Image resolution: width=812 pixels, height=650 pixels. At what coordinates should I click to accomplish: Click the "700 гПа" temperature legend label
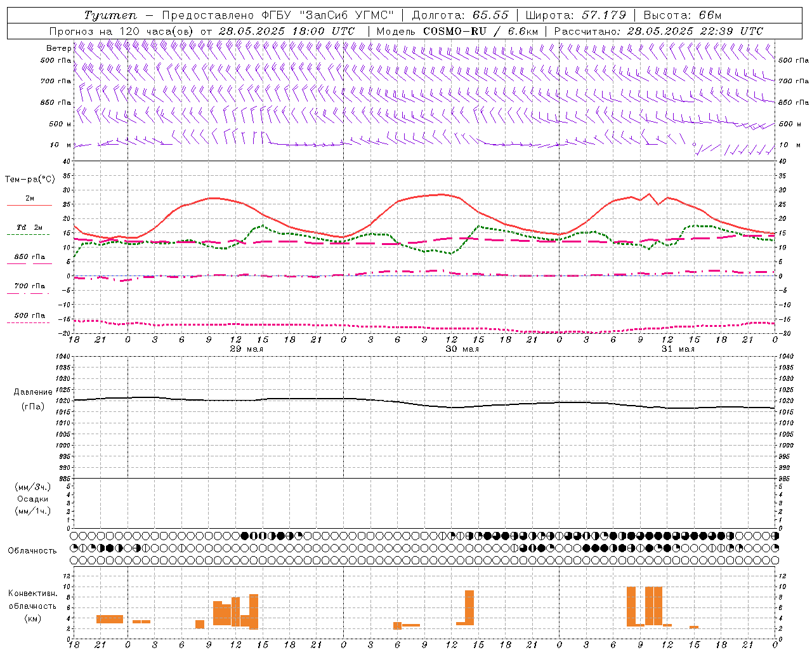[x=30, y=286]
